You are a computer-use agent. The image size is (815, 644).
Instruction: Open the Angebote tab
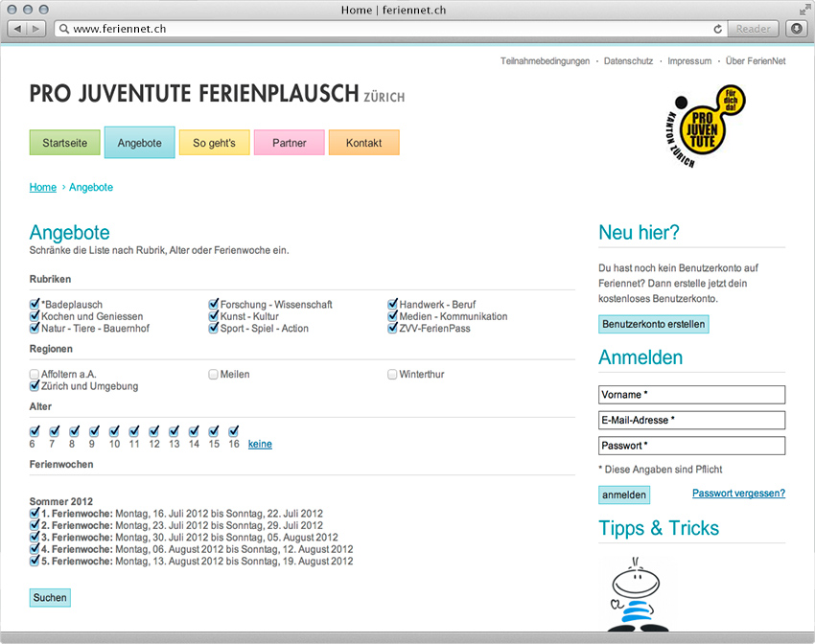(x=140, y=143)
